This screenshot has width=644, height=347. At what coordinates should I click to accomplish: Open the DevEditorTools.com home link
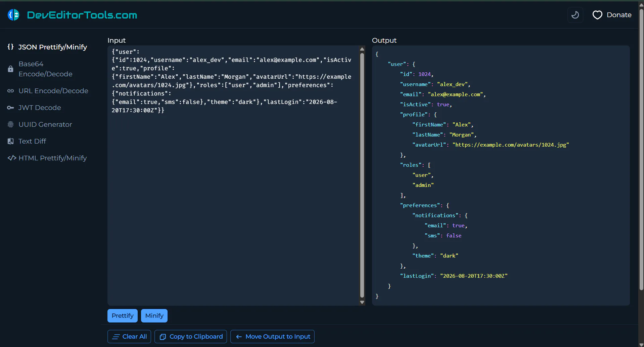click(82, 15)
